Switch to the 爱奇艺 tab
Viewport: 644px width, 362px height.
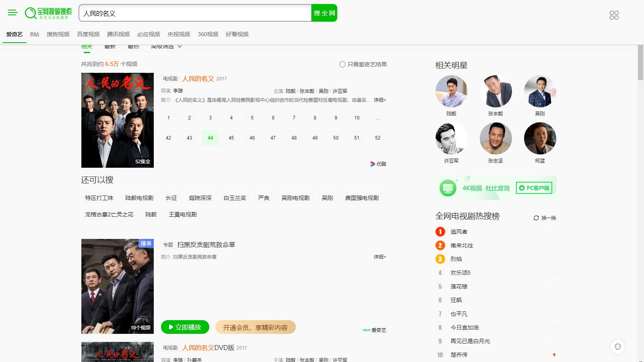(x=14, y=35)
